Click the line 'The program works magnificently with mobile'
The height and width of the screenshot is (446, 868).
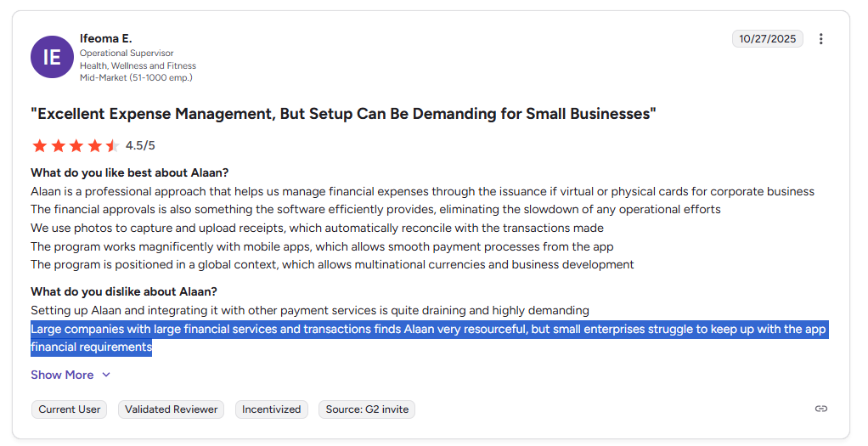tap(322, 246)
